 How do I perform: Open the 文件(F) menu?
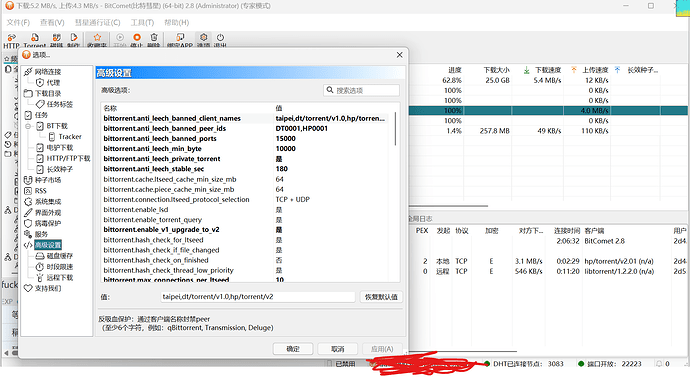pyautogui.click(x=18, y=22)
